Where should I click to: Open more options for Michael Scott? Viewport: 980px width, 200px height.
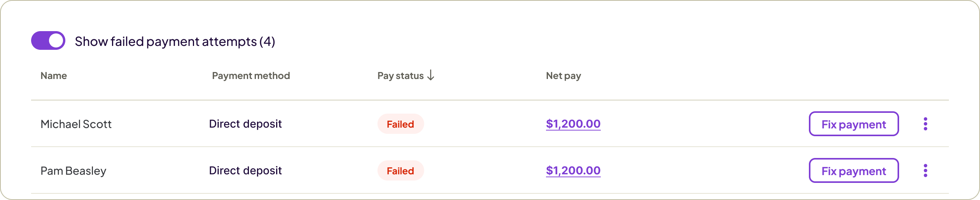925,124
